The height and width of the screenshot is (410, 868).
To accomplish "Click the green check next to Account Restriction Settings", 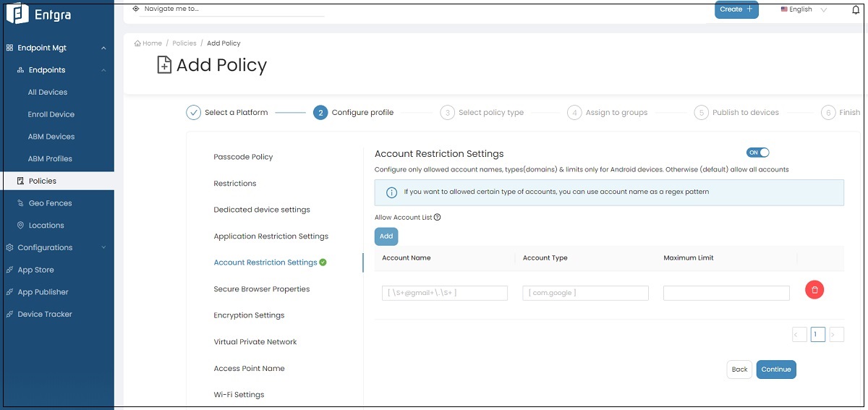I will 323,262.
